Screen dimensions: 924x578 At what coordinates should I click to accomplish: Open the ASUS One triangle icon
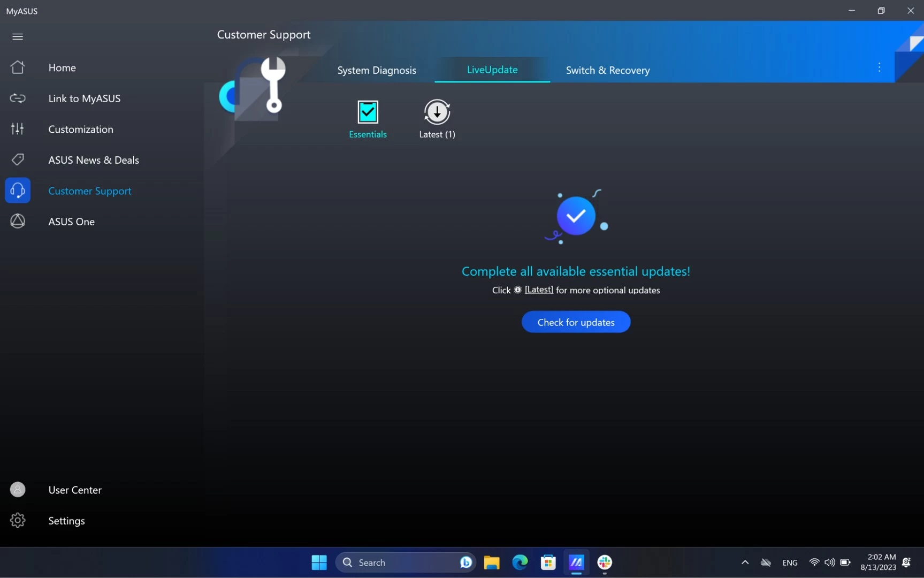18,221
